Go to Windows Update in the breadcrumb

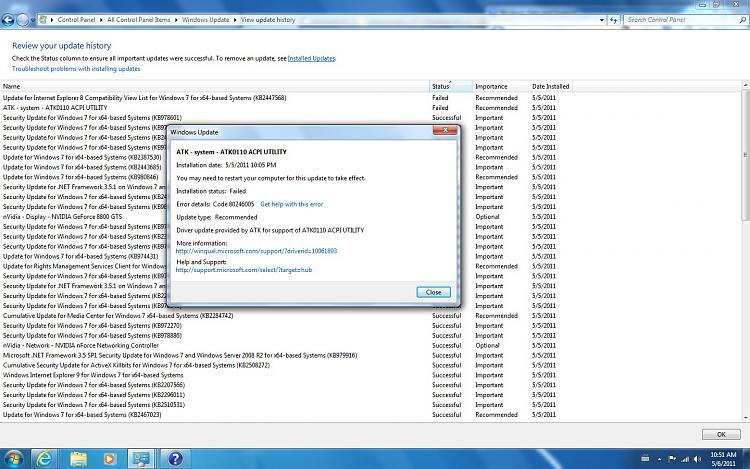pos(206,20)
